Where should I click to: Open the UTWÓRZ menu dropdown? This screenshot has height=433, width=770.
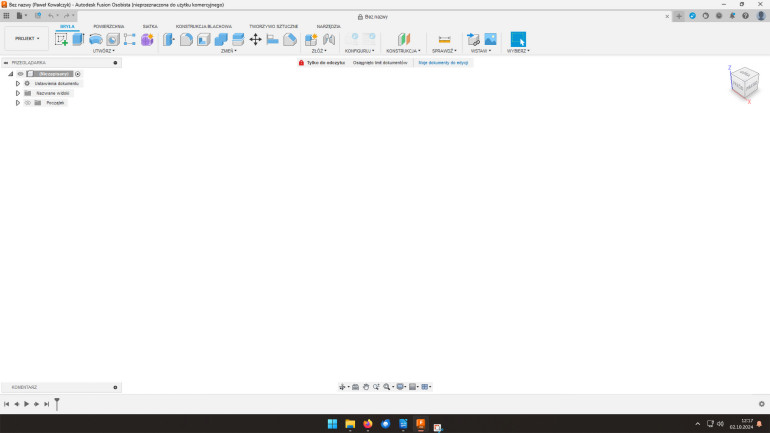click(x=103, y=50)
